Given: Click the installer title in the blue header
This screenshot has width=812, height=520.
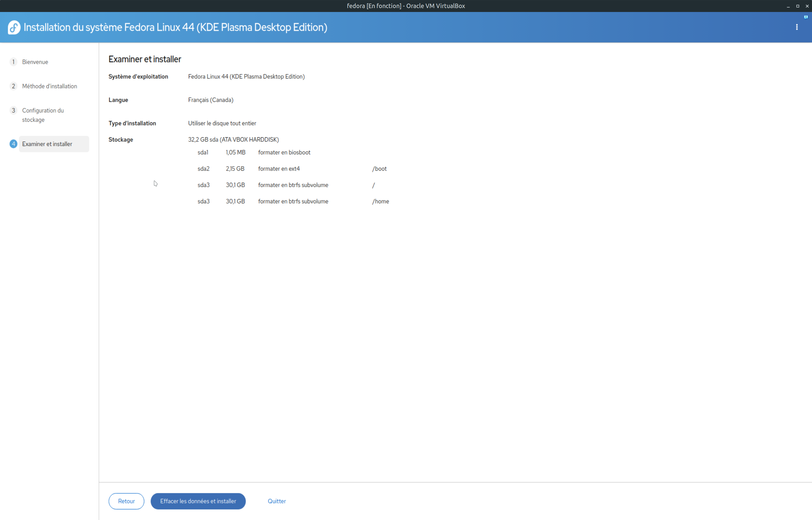Looking at the screenshot, I should (x=175, y=27).
